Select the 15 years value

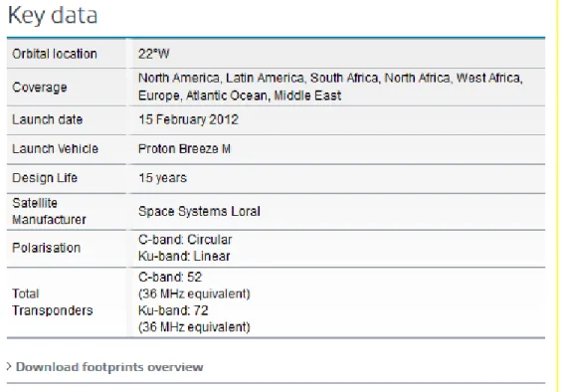coord(163,178)
